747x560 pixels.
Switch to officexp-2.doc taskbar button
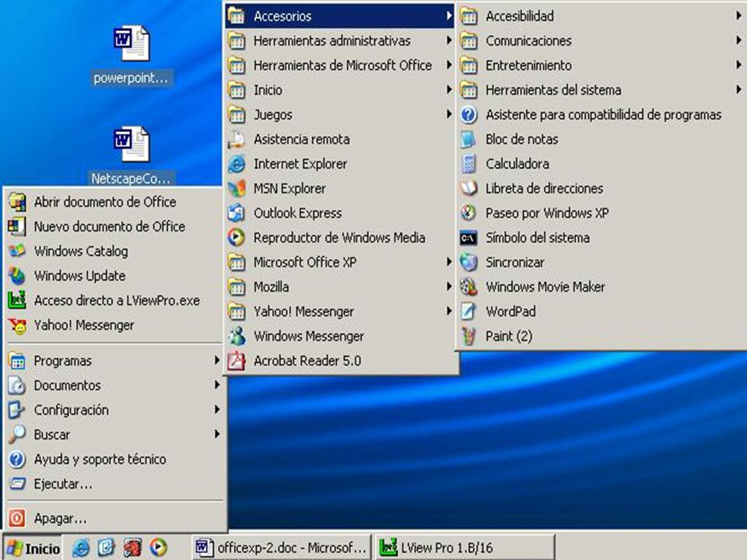[x=282, y=548]
